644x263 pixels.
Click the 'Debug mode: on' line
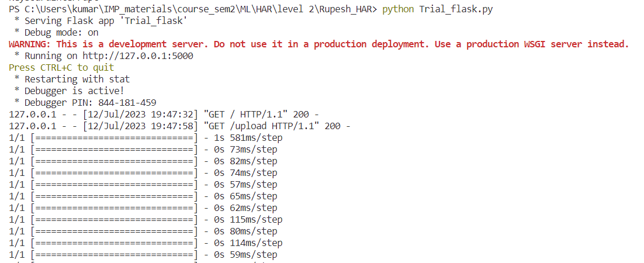[56, 33]
